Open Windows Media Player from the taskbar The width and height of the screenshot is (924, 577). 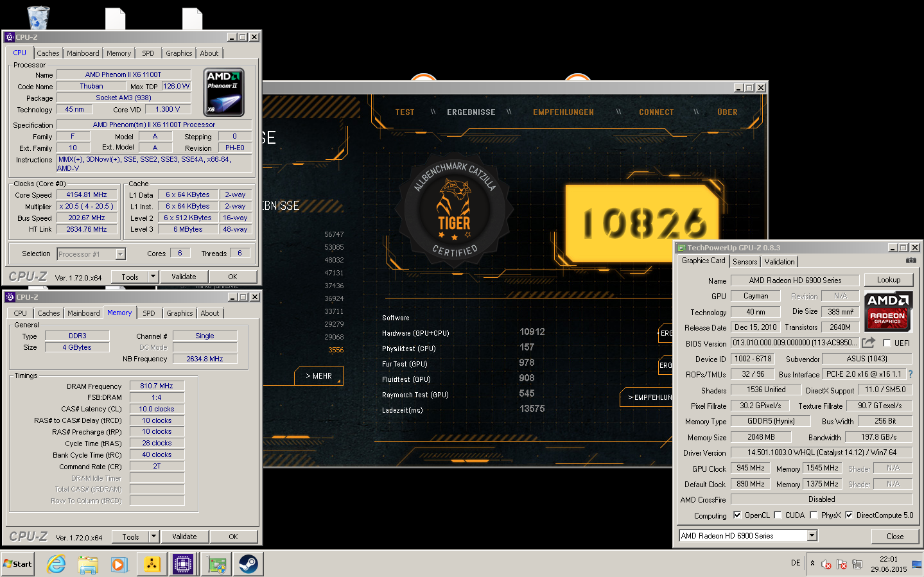click(x=119, y=565)
